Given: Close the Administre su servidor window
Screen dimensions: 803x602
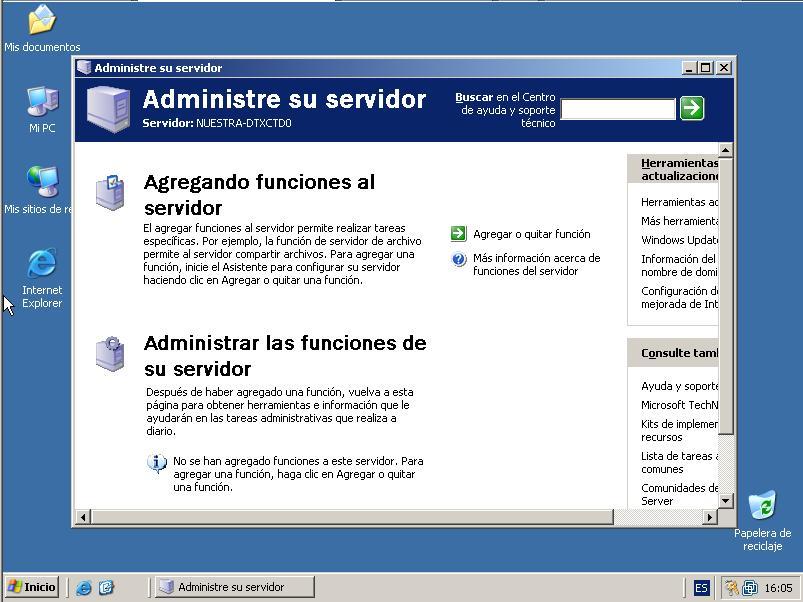Looking at the screenshot, I should tap(724, 68).
